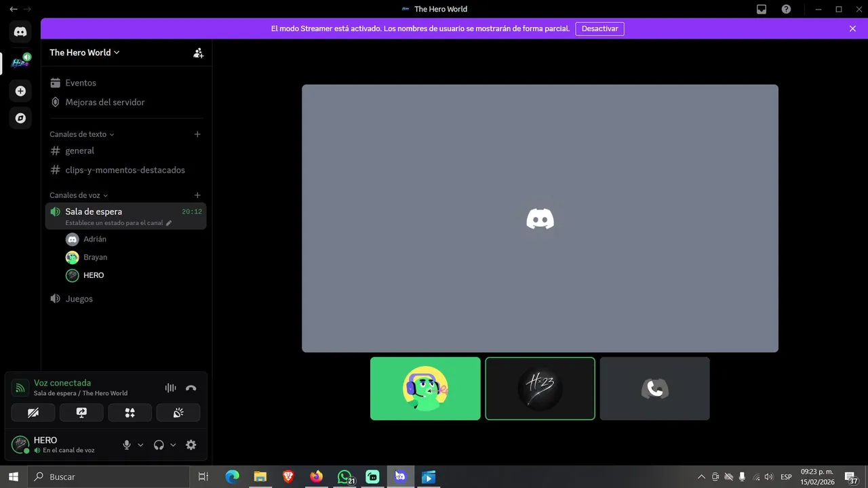The image size is (868, 488).
Task: Click the invite people icon
Action: tap(198, 53)
